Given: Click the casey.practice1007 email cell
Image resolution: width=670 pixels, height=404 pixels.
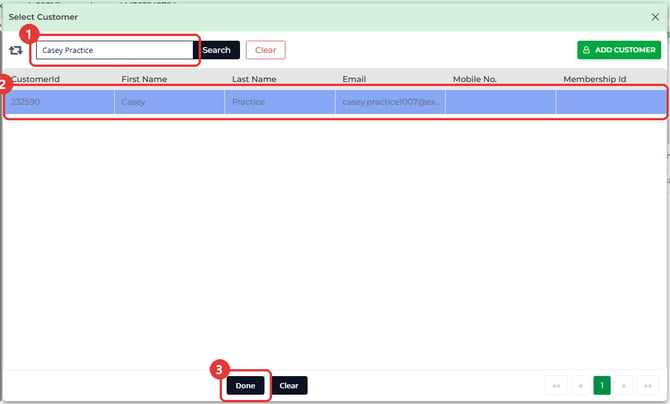Looking at the screenshot, I should click(391, 102).
